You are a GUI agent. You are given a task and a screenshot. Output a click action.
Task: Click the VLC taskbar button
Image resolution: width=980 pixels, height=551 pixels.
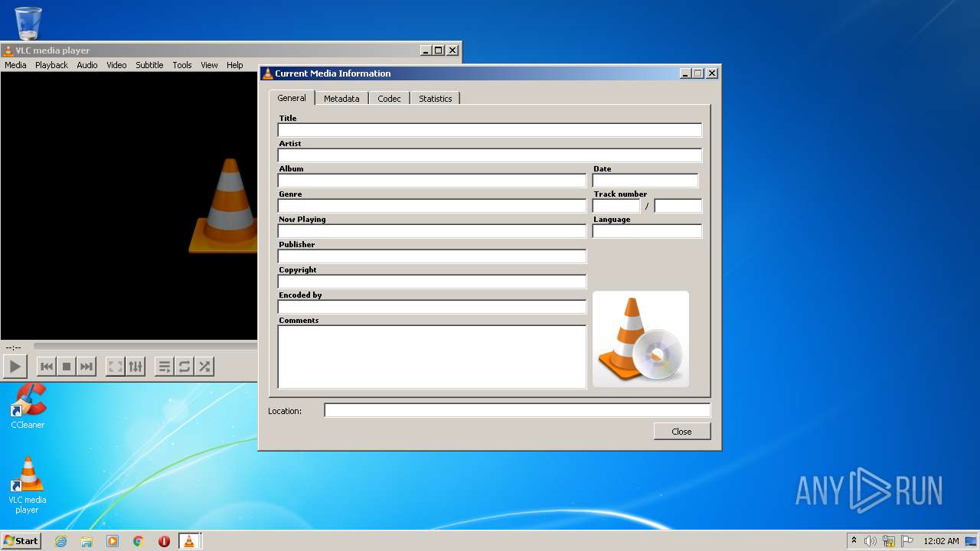tap(189, 541)
